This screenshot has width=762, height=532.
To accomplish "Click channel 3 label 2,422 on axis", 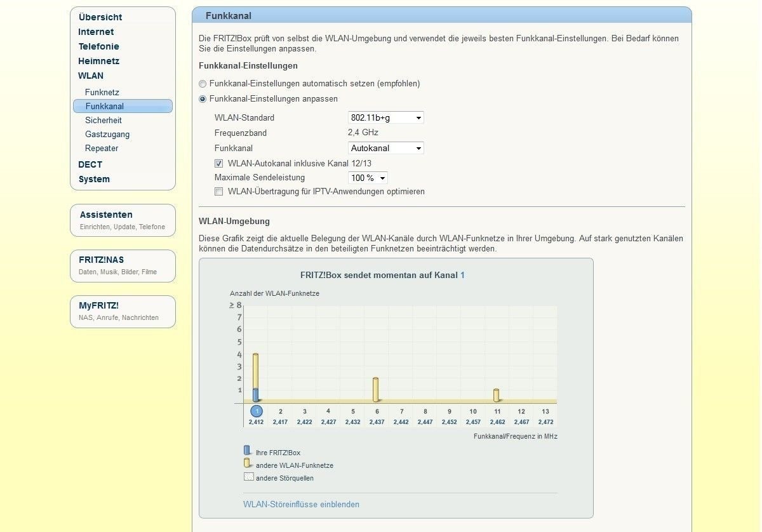I will pos(304,422).
